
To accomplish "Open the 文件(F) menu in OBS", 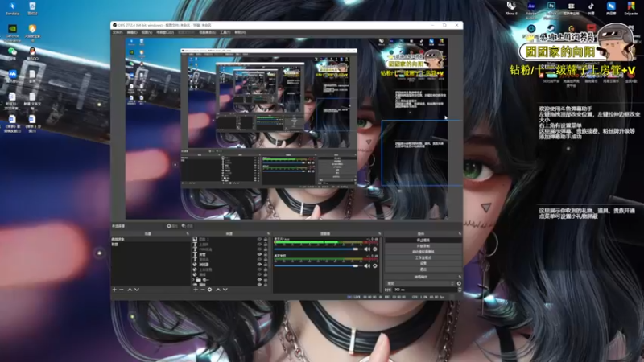I will 118,32.
